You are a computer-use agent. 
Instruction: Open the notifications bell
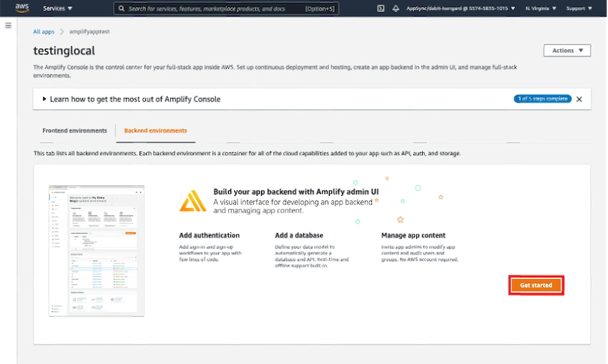click(x=396, y=8)
